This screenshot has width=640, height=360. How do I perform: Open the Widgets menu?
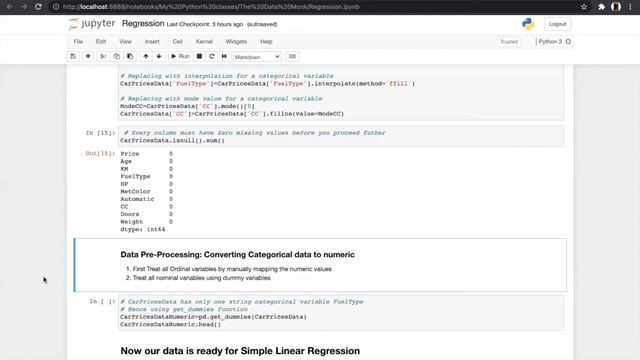pos(236,42)
